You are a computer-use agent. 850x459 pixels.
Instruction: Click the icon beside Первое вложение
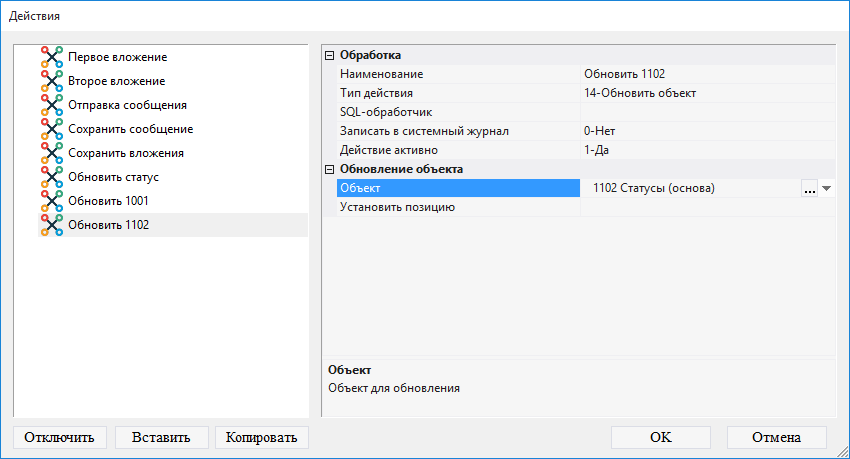point(52,57)
